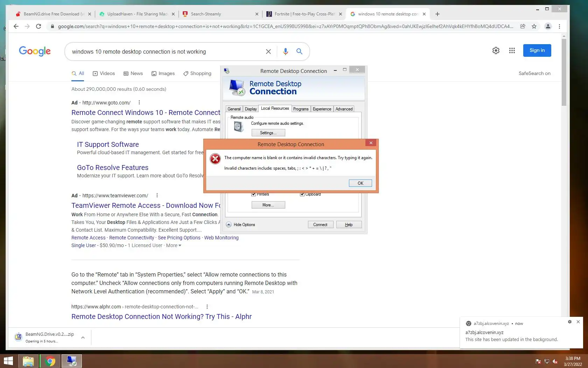Open the Windows Start menu
This screenshot has width=588, height=368.
pyautogui.click(x=8, y=361)
